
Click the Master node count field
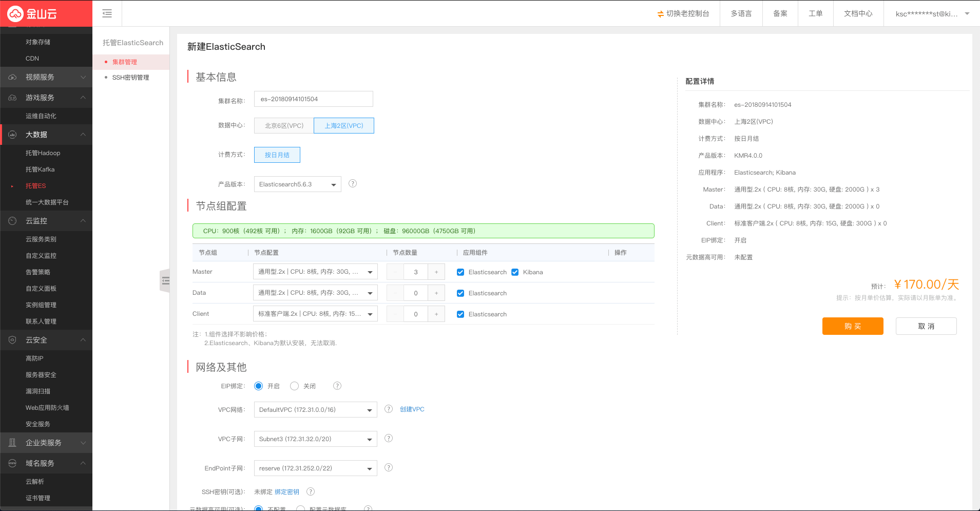click(x=416, y=272)
